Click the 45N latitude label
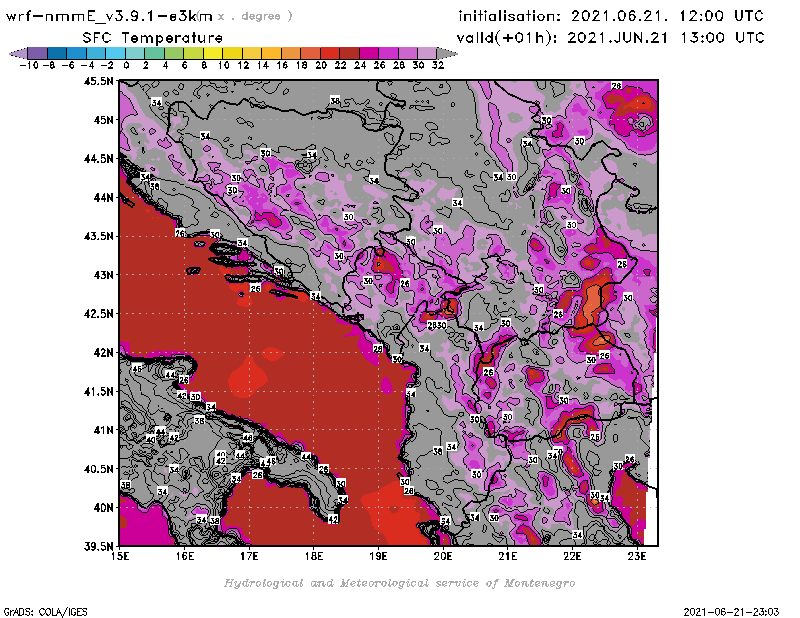The image size is (800, 618). pyautogui.click(x=103, y=119)
